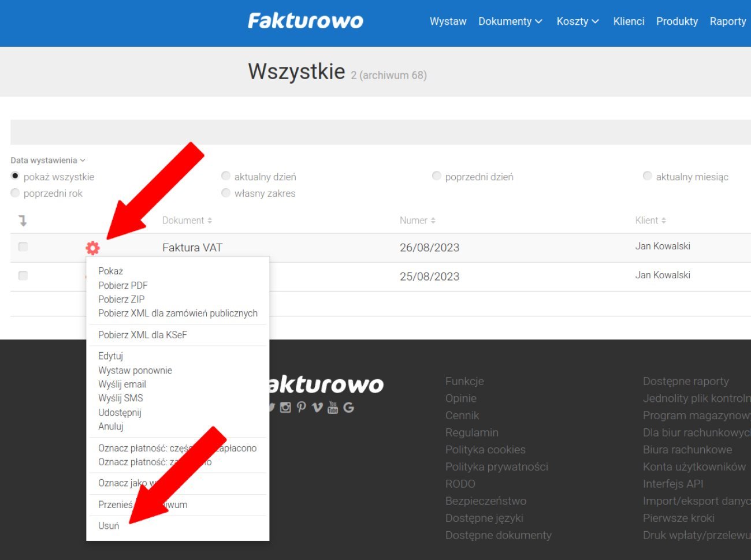Click the Bezpieczeństwo footer link
Screen dimensions: 751x560
coord(486,501)
